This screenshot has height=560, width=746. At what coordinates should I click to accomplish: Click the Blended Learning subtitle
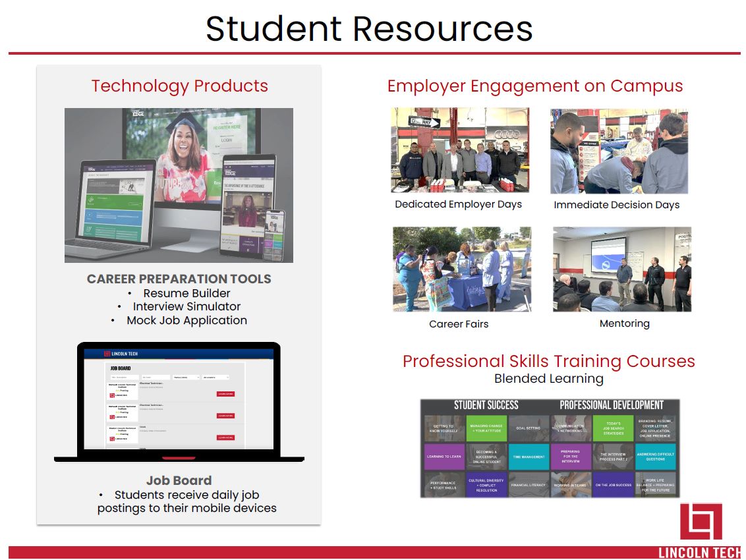point(548,379)
